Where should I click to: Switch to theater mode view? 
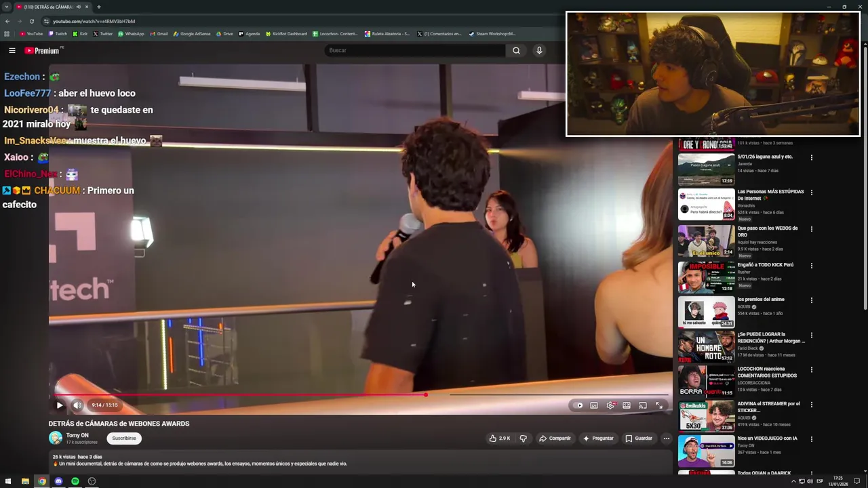click(627, 405)
